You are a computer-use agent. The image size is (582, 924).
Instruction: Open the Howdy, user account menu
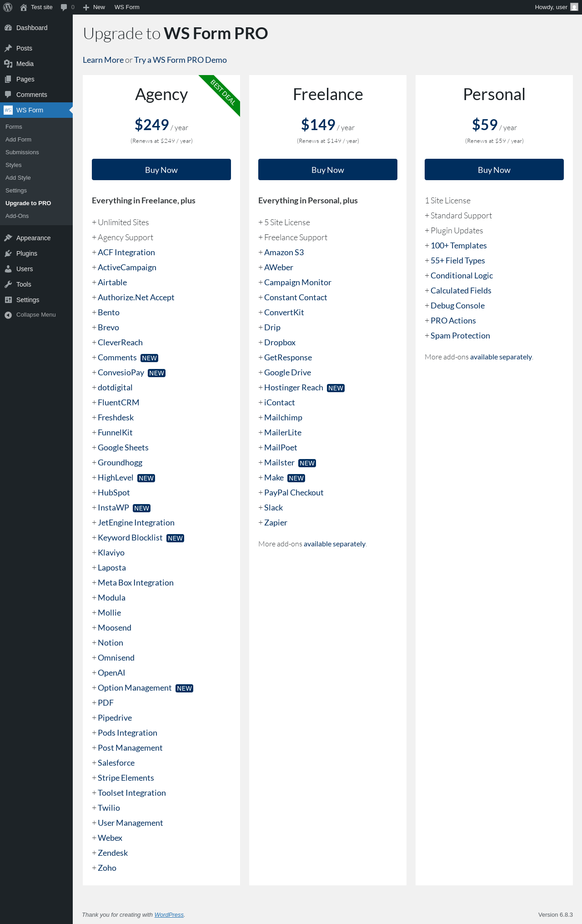click(x=551, y=7)
